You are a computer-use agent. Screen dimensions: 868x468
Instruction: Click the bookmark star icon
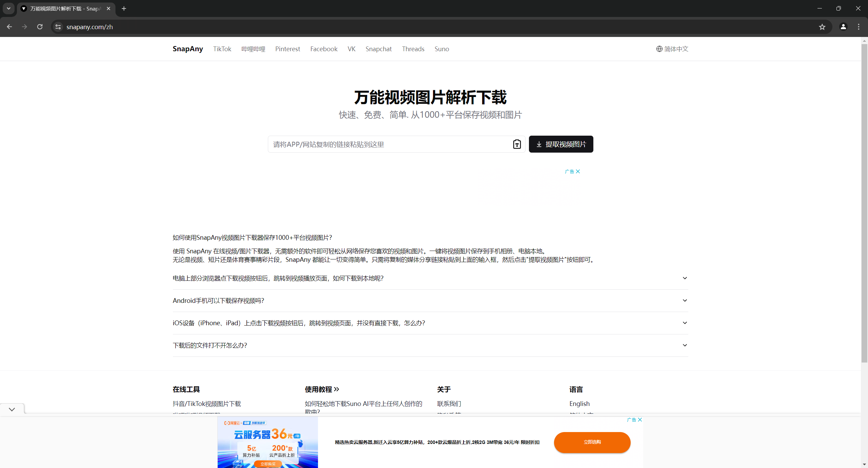(822, 27)
